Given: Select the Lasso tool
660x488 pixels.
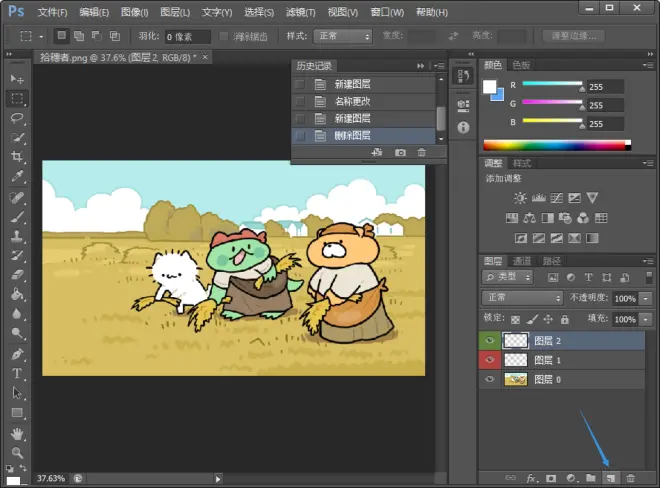Looking at the screenshot, I should tap(17, 118).
